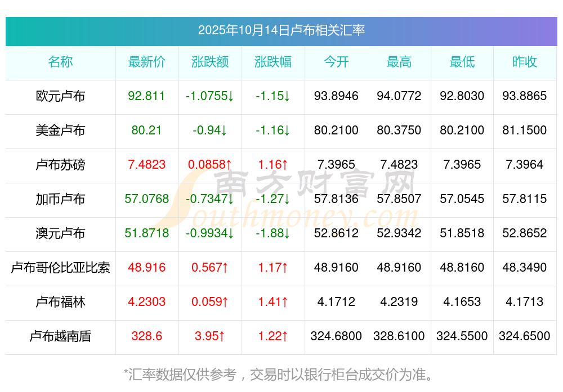Select opening value 324.6800
The height and width of the screenshot is (392, 563).
tap(336, 336)
